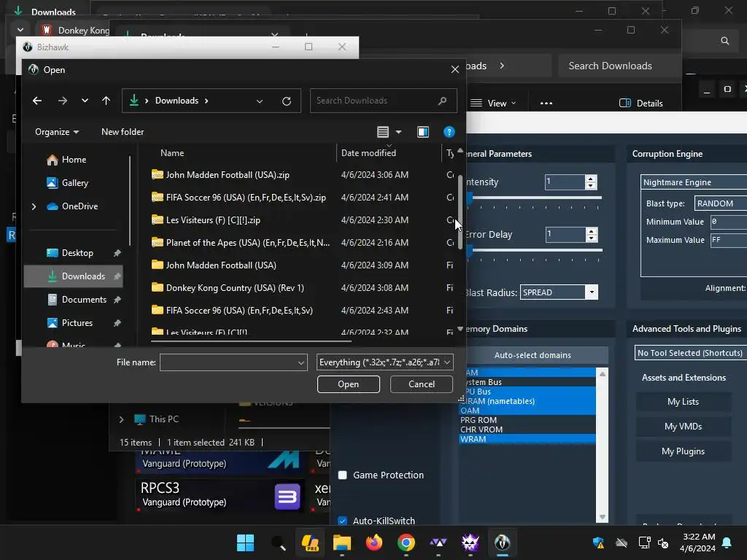
Task: Open Windows Start menu
Action: [245, 542]
